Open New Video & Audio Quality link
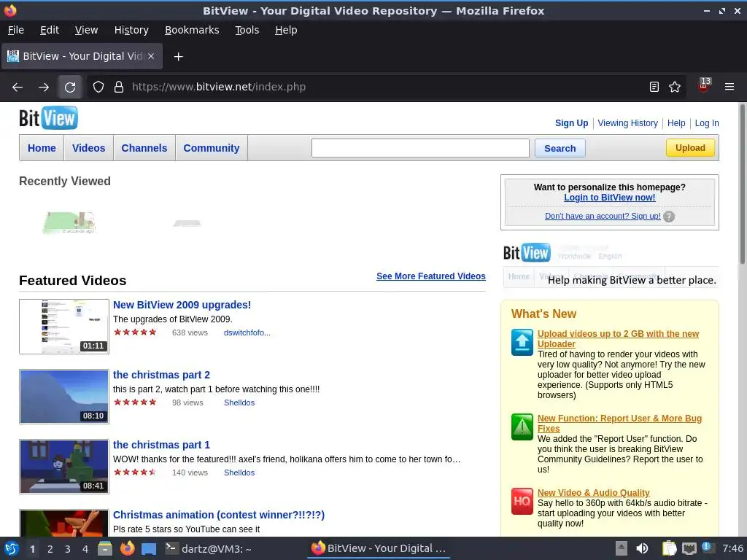This screenshot has height=560, width=747. point(594,493)
